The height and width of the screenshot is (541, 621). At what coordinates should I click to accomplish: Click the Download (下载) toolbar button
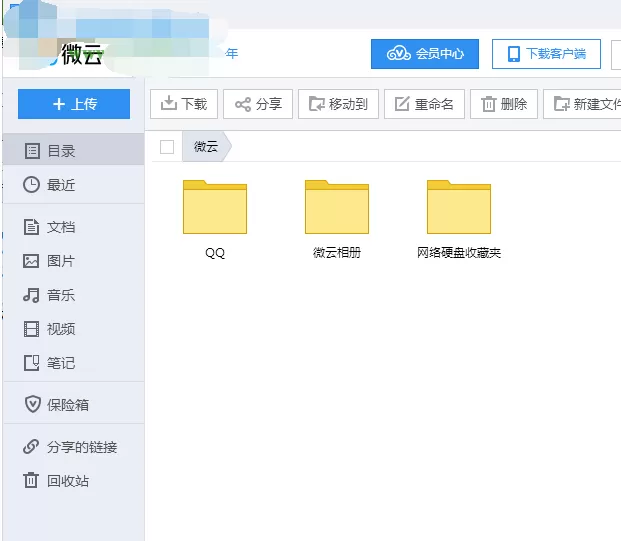[184, 104]
